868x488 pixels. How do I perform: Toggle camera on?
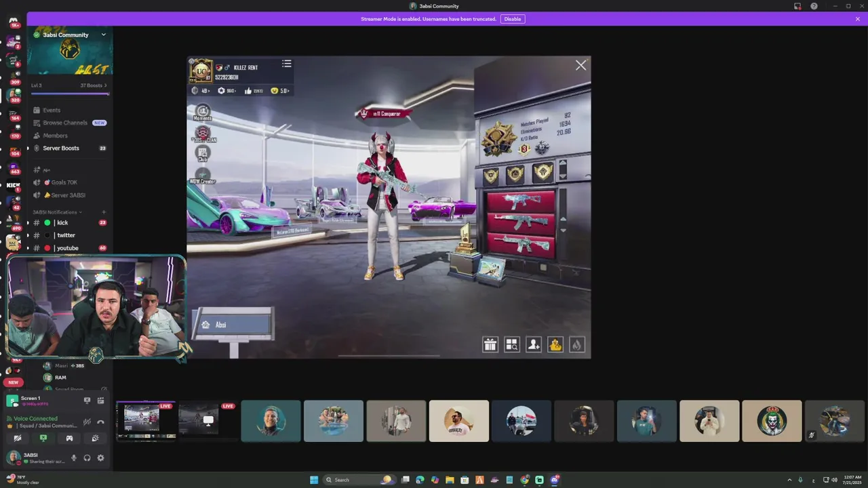[18, 439]
